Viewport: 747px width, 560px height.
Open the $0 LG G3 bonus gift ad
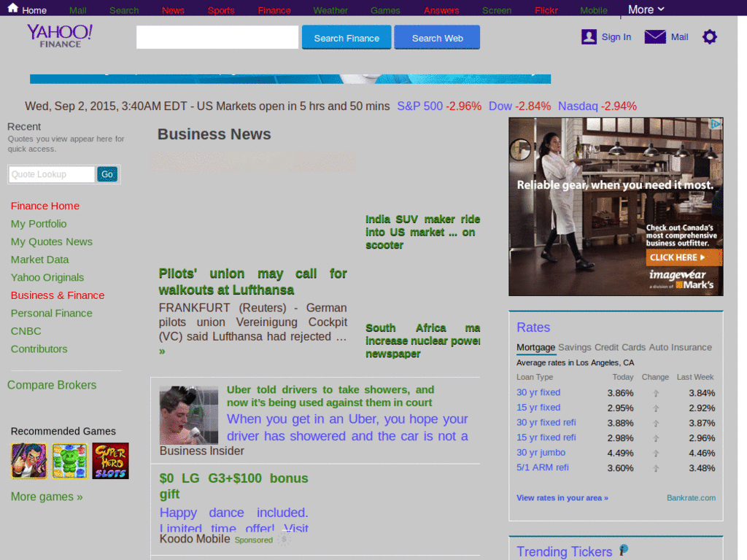[234, 486]
